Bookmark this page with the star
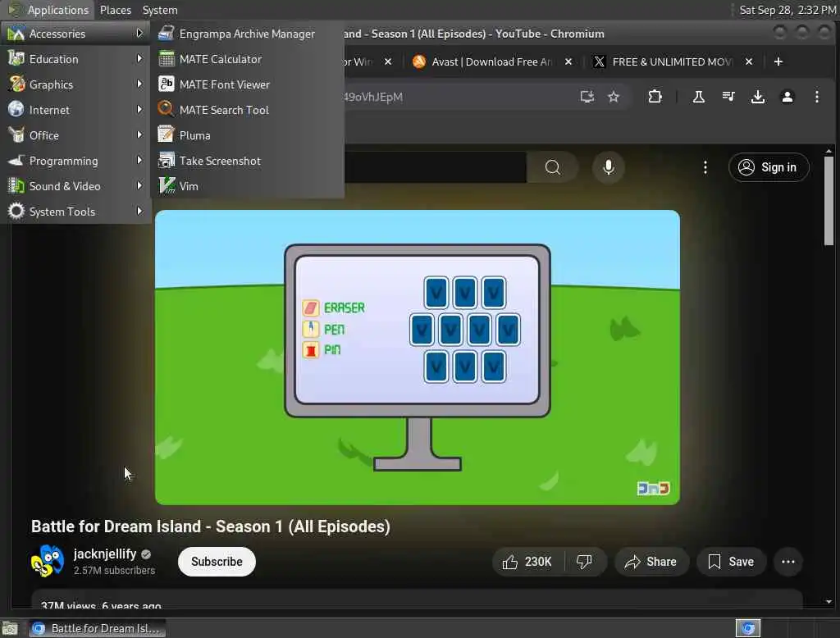840x638 pixels. tap(614, 97)
